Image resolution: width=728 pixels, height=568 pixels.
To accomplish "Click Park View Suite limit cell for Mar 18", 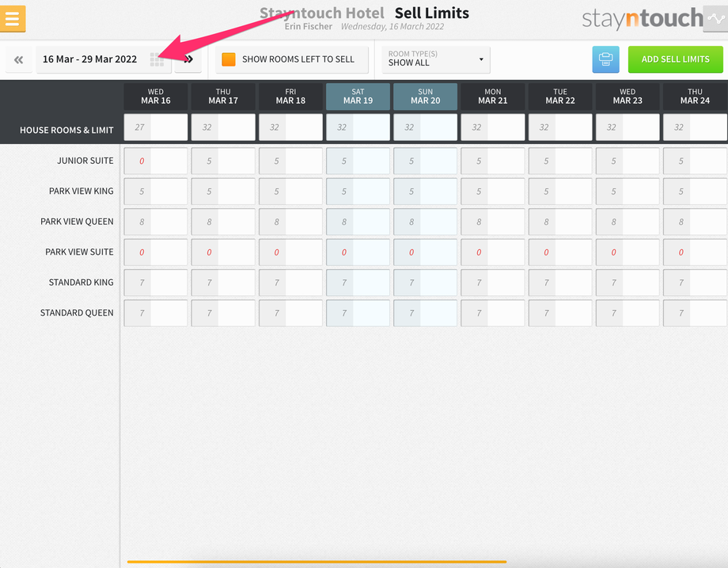I will pyautogui.click(x=290, y=252).
